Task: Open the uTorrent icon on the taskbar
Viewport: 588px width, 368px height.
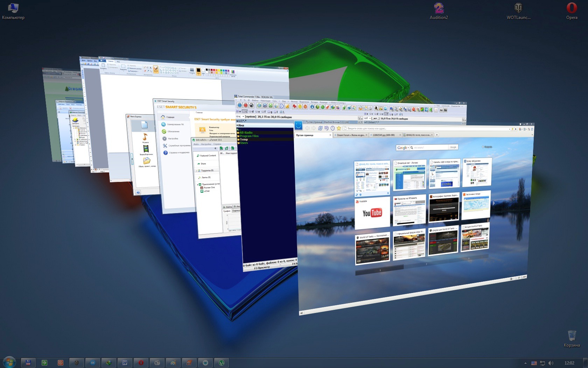Action: point(222,363)
